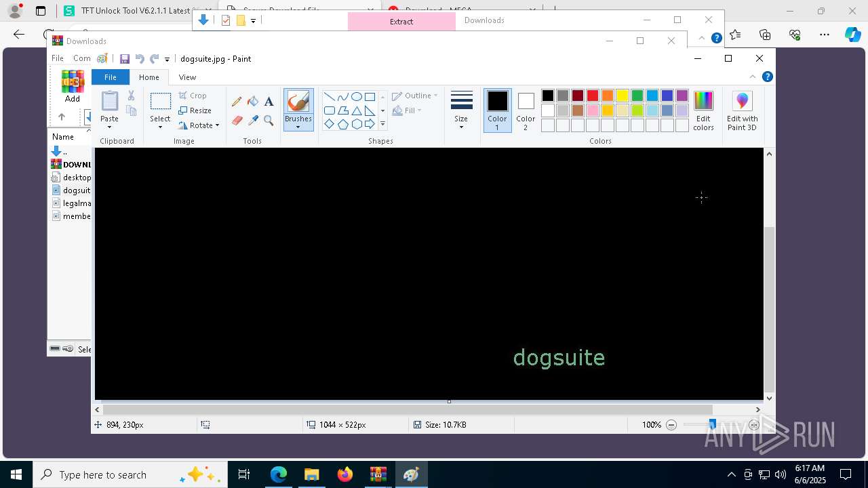Open the Rotate dropdown
Image resolution: width=868 pixels, height=488 pixels.
tap(199, 125)
